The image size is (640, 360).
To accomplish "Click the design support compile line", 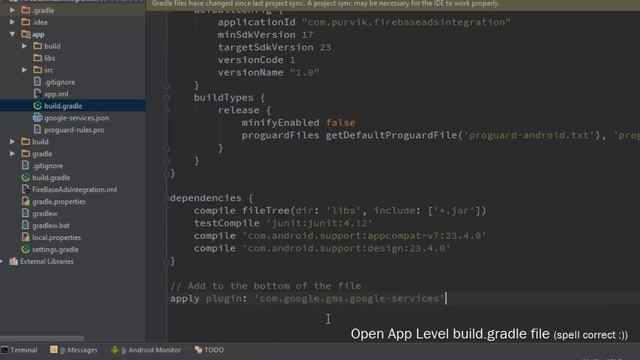I will tap(322, 248).
